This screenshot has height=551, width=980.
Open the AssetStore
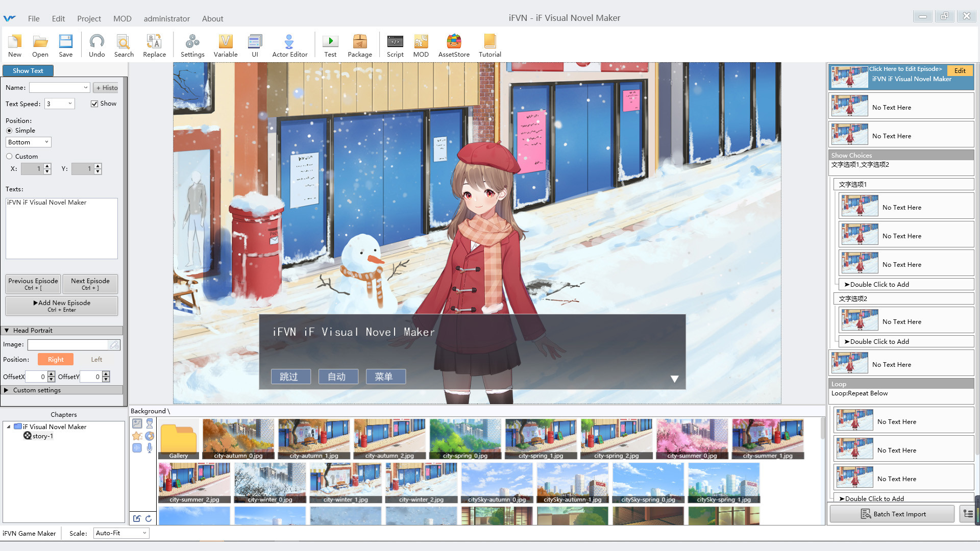pos(453,45)
